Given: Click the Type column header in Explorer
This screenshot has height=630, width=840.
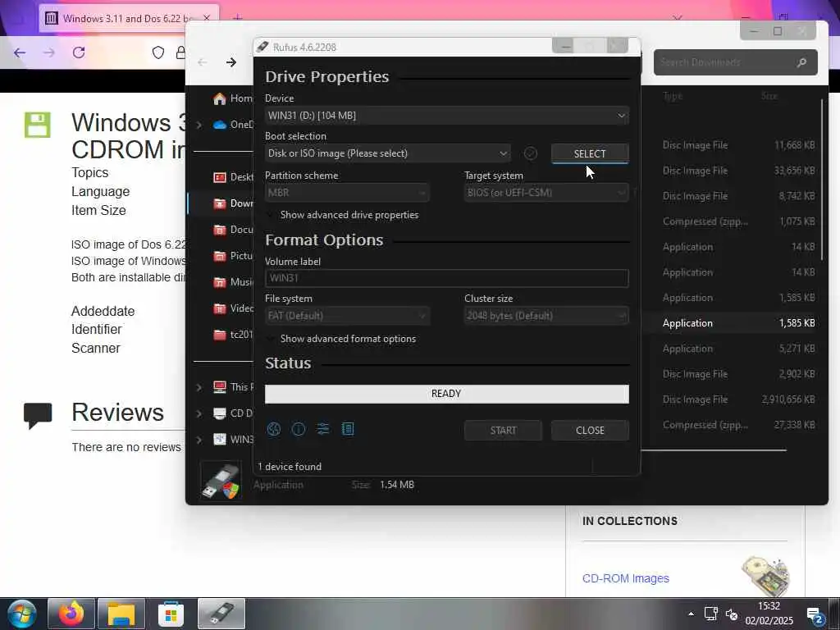Looking at the screenshot, I should click(673, 96).
